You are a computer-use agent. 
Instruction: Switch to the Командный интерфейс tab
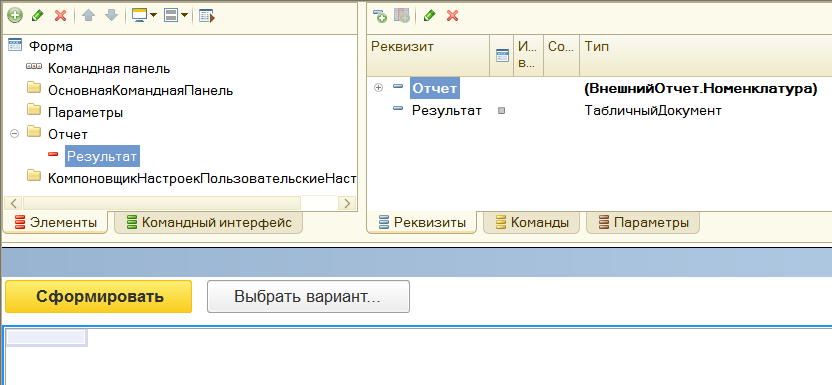[x=209, y=223]
